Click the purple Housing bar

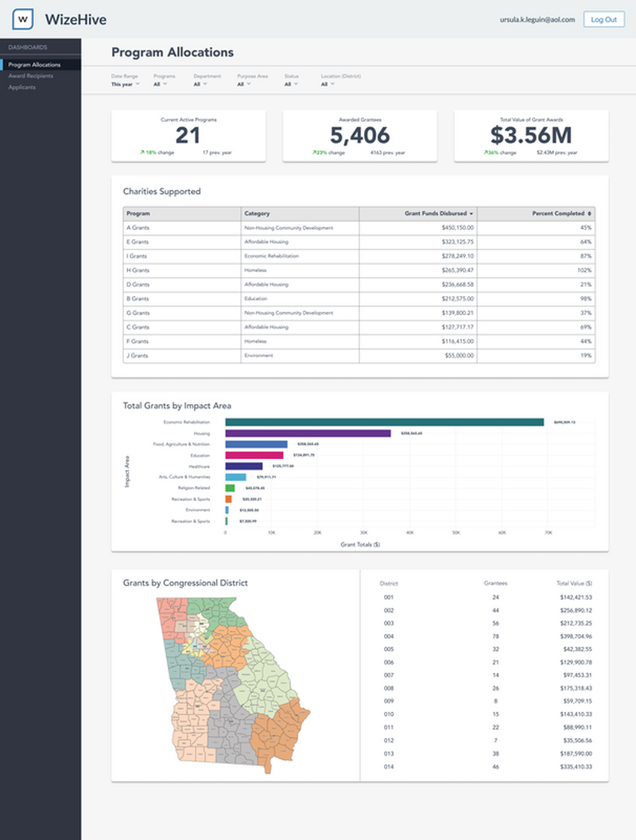pos(308,434)
